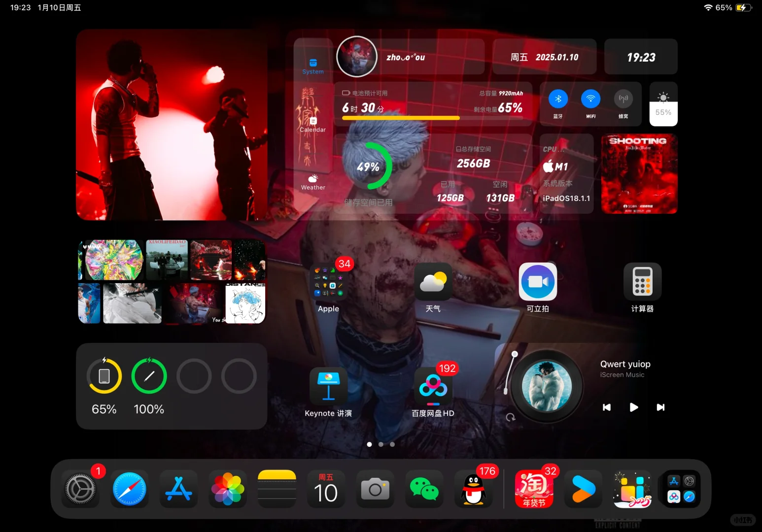Screen dimensions: 762x532
Task: Tap the 256GB total storage value
Action: tap(474, 163)
